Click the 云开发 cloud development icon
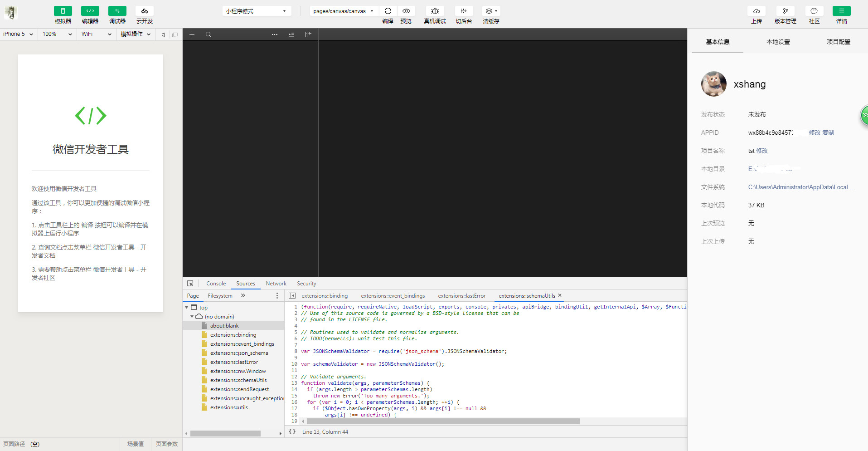868x451 pixels. click(x=144, y=11)
